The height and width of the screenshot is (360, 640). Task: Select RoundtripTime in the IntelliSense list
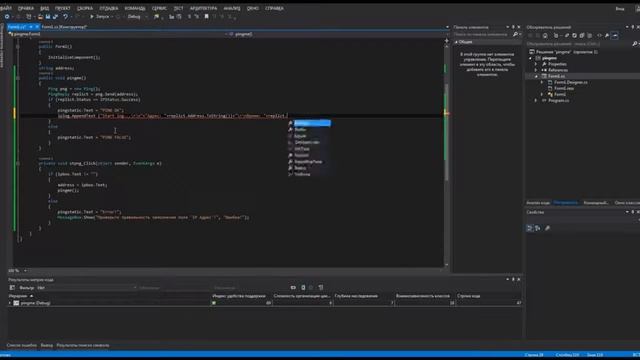coord(309,162)
